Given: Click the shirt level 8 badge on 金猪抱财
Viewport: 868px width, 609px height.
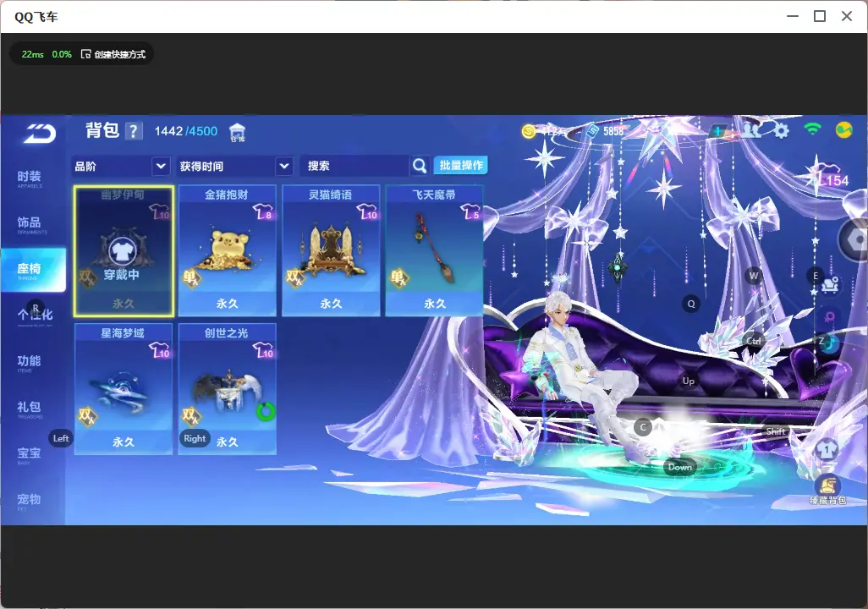Looking at the screenshot, I should pyautogui.click(x=263, y=211).
